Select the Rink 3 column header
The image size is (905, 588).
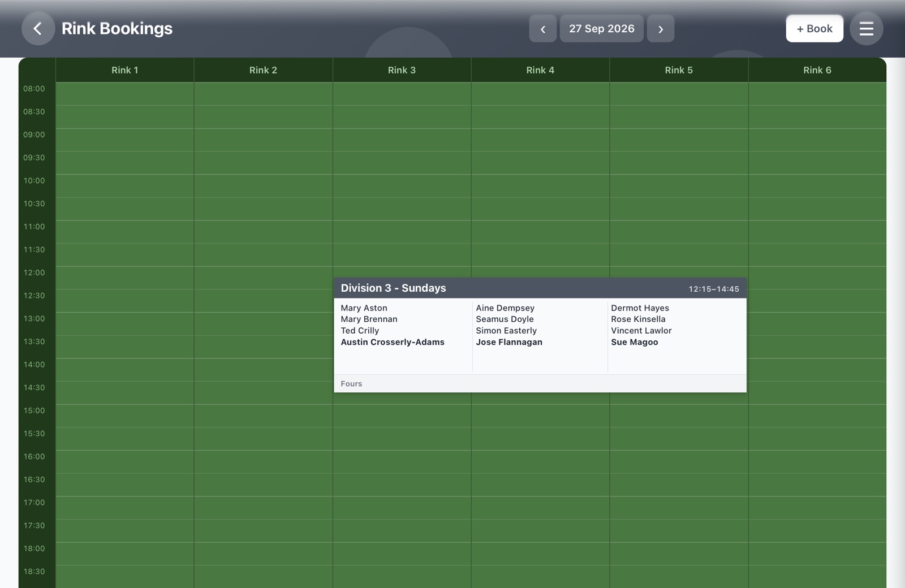(x=402, y=70)
